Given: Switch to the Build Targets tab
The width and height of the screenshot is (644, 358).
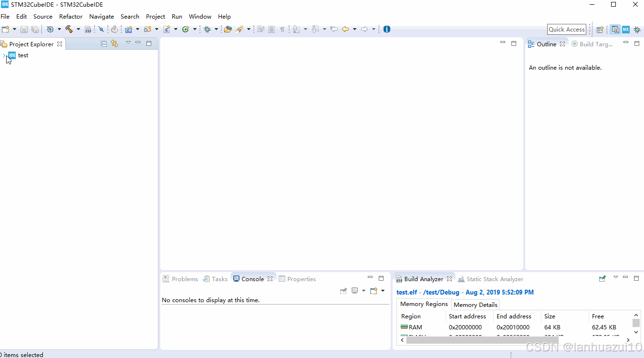Looking at the screenshot, I should (592, 44).
